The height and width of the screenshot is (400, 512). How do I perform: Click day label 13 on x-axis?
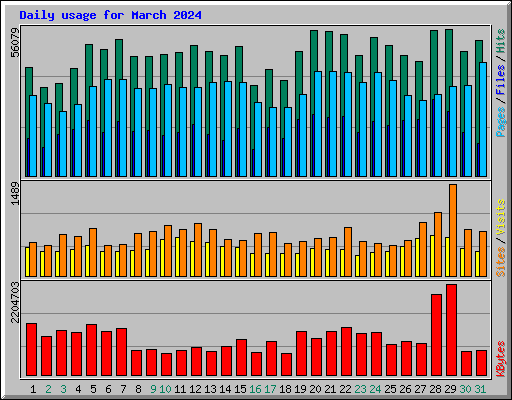210,389
